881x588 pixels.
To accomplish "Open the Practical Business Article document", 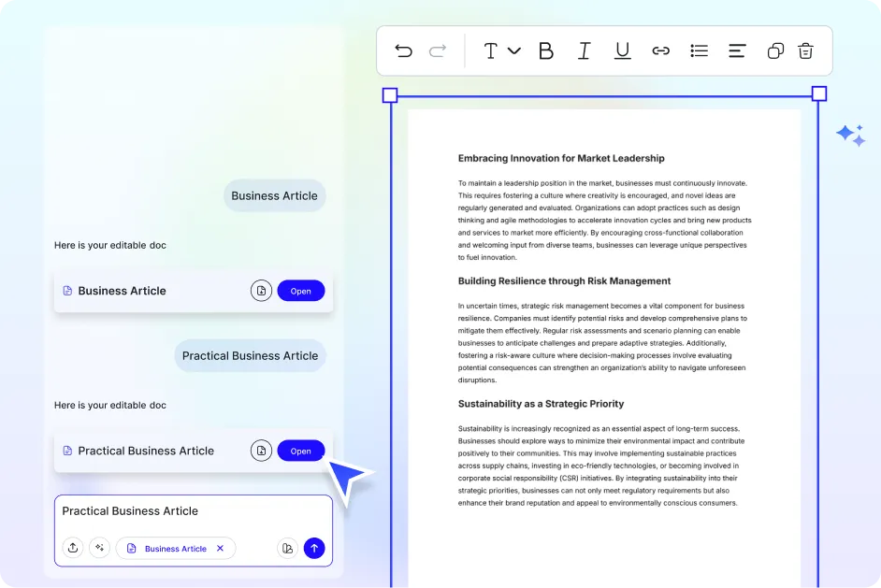I will [x=300, y=451].
